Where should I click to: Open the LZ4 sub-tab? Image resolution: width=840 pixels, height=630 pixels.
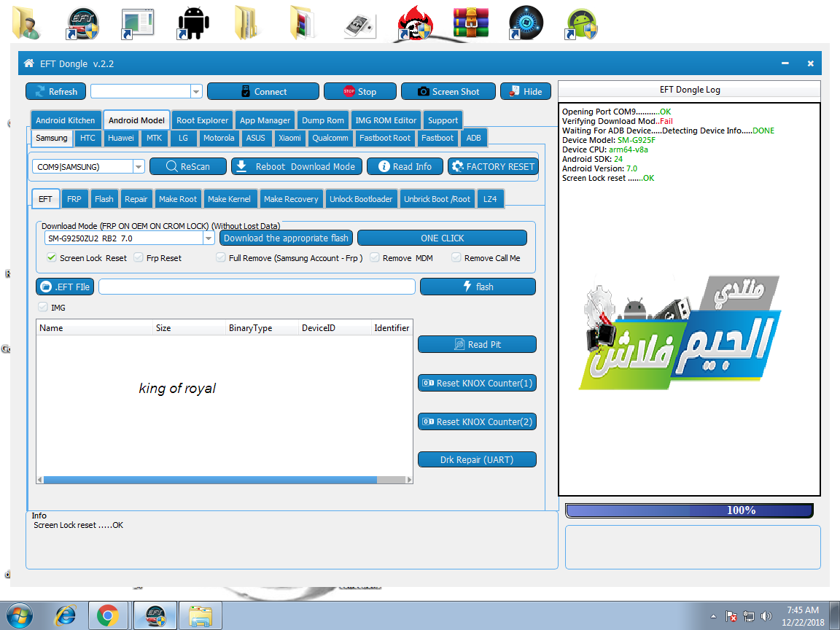point(490,199)
